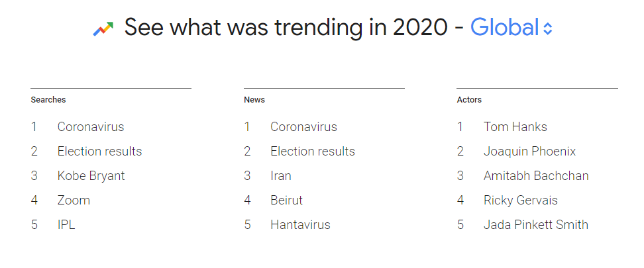Viewport: 644px width, 268px height.
Task: Click Joaquin Phoenix in Actors list
Action: (x=529, y=152)
